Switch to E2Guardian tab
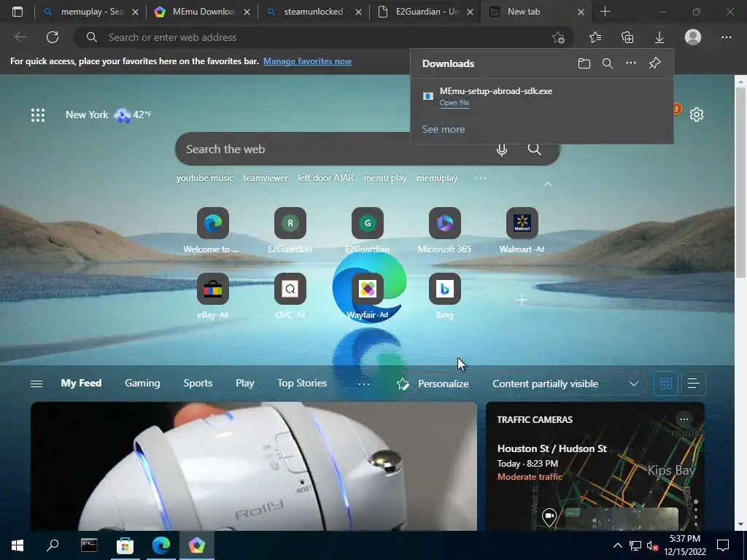Screen dimensions: 747x560 [x=425, y=12]
